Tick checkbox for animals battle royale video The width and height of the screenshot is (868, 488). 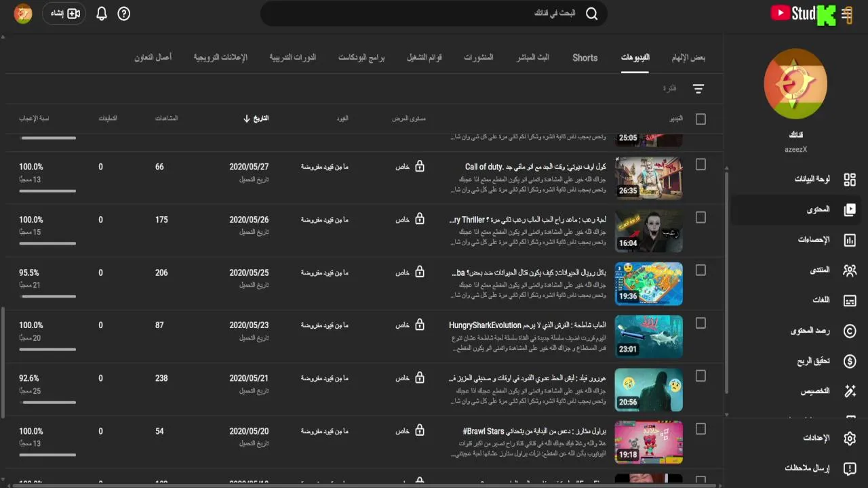click(x=701, y=270)
